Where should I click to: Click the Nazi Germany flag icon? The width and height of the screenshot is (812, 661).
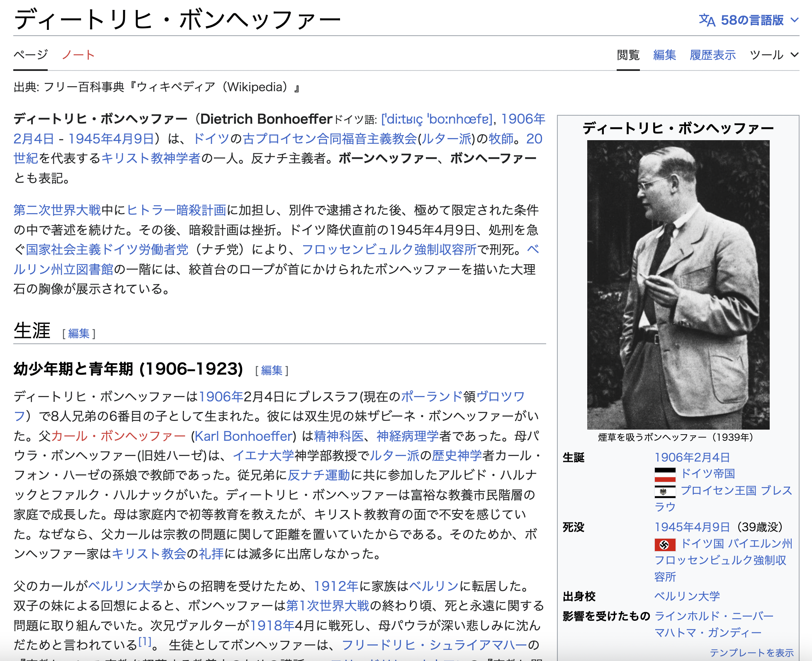(665, 544)
